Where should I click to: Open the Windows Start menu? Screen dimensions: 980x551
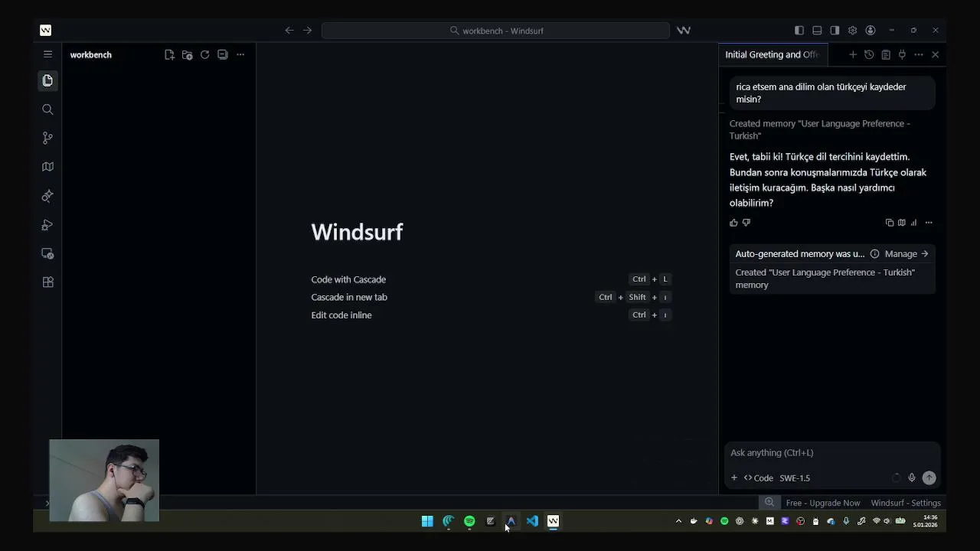[x=427, y=521]
